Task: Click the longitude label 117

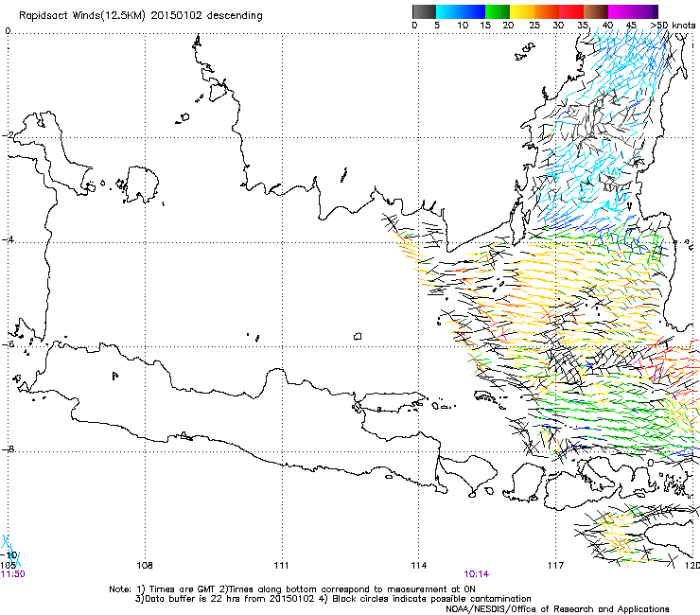Action: (x=555, y=566)
